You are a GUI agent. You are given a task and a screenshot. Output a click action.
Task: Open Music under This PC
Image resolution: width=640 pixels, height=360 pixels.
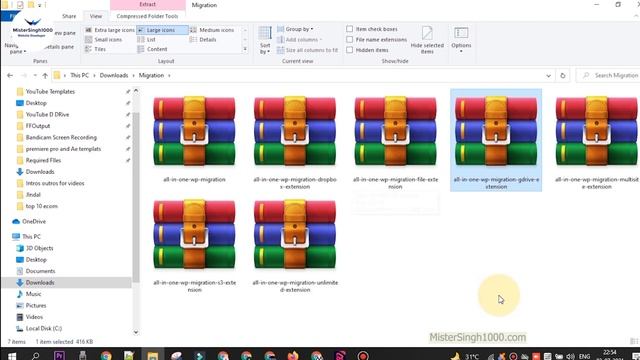(x=33, y=294)
